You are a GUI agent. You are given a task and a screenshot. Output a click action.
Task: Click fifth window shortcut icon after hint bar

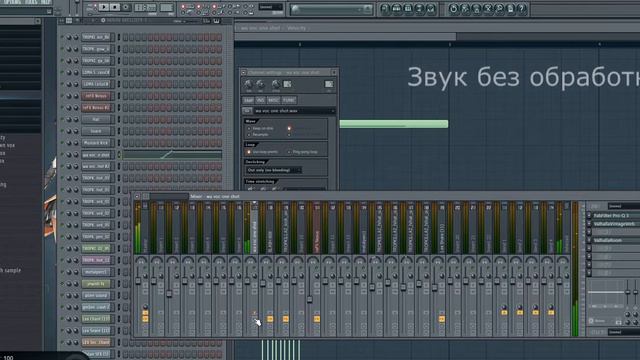point(431,8)
